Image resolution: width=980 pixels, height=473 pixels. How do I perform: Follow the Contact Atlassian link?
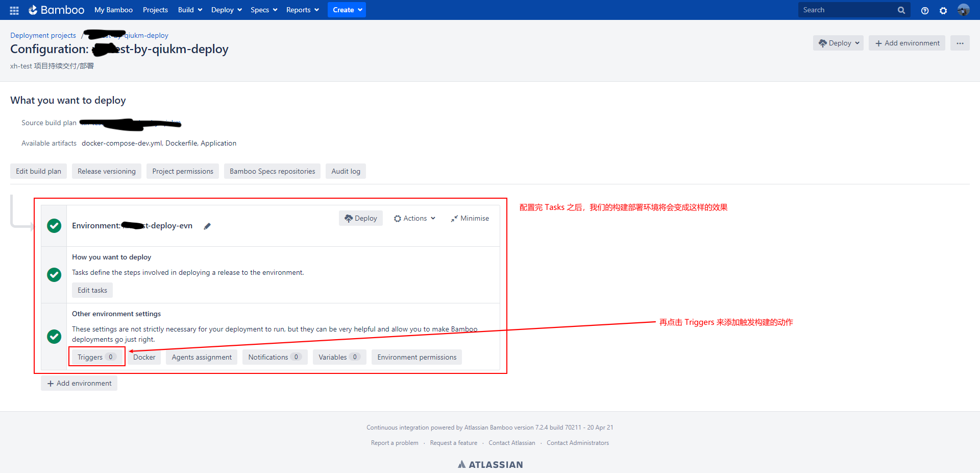[512, 443]
